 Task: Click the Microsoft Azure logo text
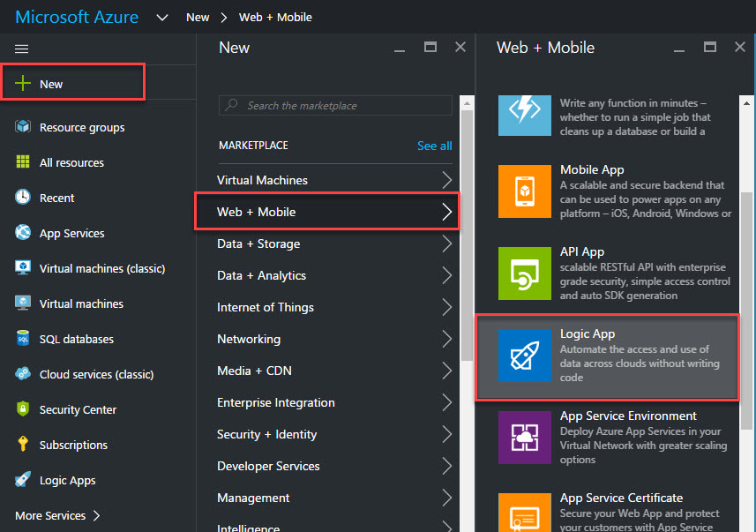point(77,17)
